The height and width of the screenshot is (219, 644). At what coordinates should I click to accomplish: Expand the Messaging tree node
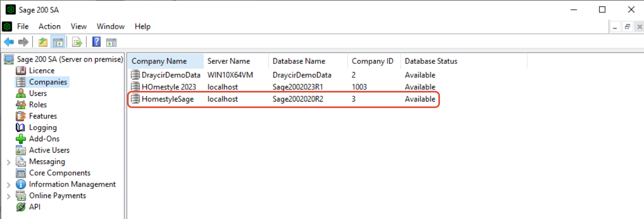coord(9,162)
